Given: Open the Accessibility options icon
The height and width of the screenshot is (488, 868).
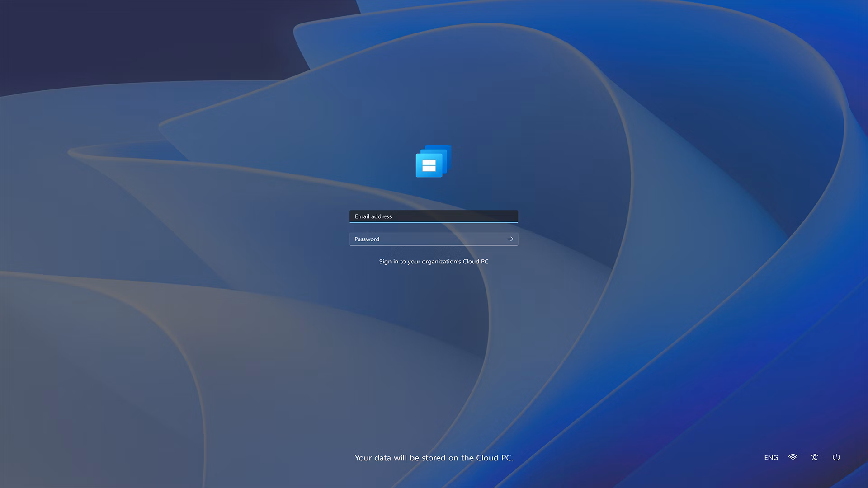Looking at the screenshot, I should click(815, 457).
